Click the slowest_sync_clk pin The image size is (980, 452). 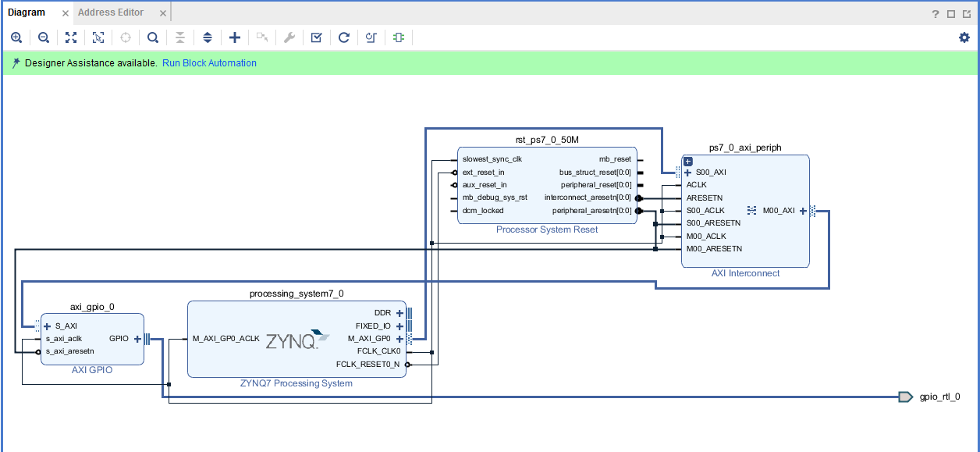coord(492,159)
